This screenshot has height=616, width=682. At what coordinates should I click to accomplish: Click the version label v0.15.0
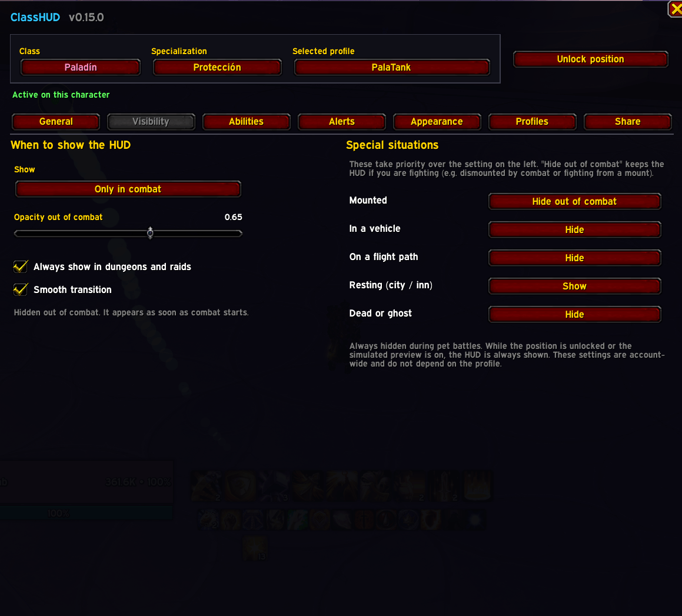[x=86, y=18]
